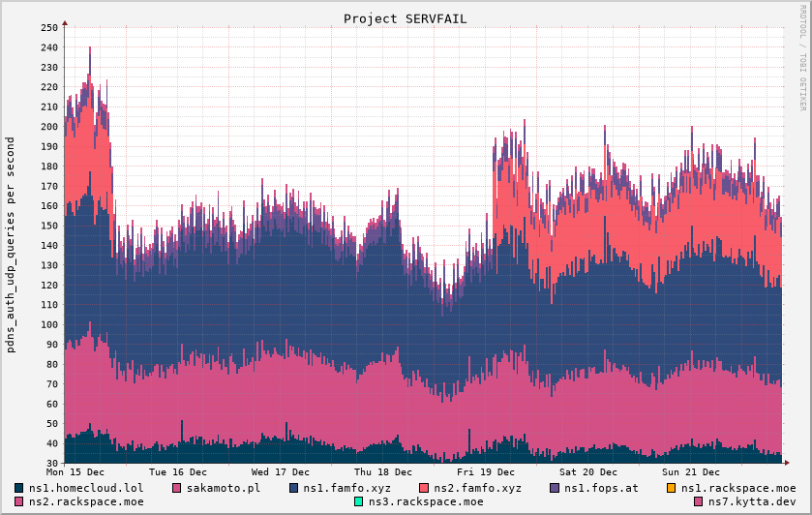Select the cyan ns3.rackspace.moe legend swatch
This screenshot has height=515, width=812.
point(359,501)
